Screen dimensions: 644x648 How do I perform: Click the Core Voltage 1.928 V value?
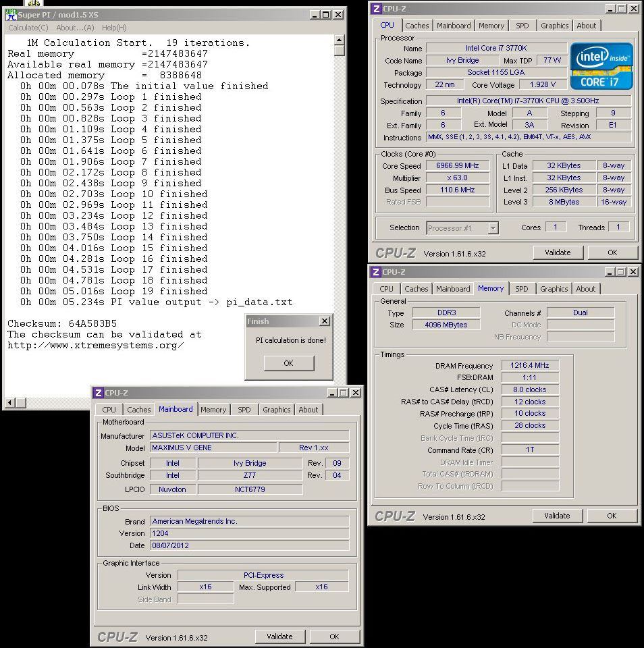point(542,85)
